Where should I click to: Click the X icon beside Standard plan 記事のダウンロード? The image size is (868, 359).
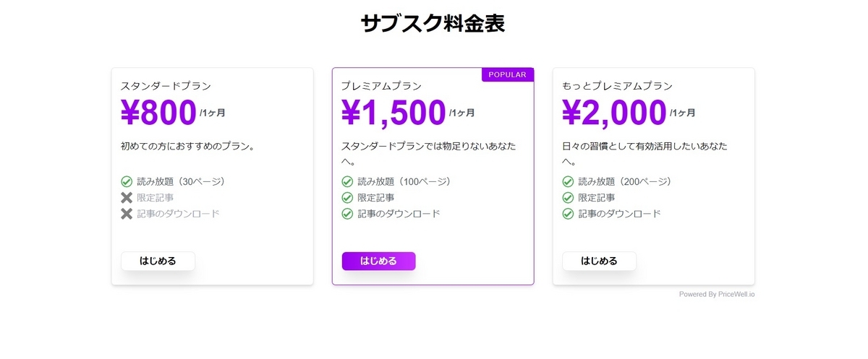coord(127,214)
